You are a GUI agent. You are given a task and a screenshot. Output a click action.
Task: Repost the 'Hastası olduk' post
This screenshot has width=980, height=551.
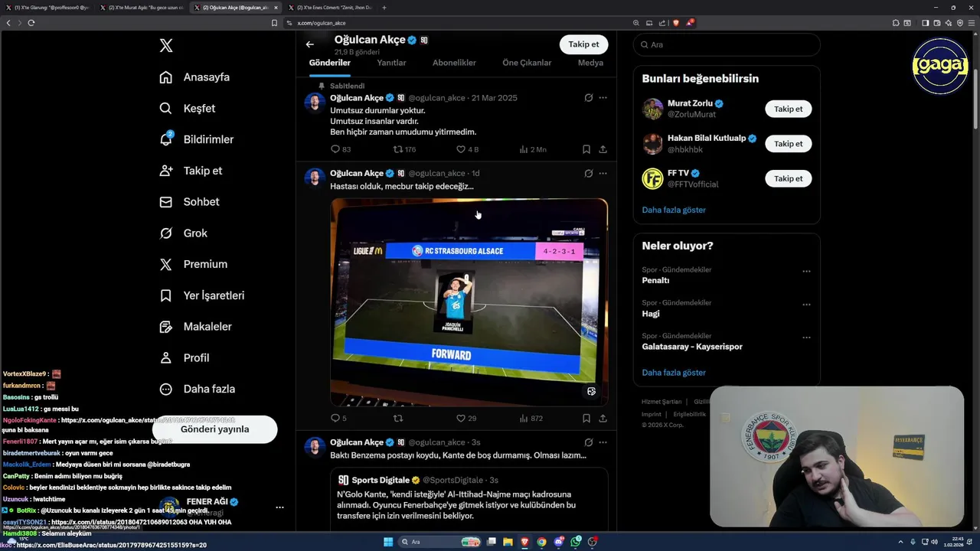click(x=398, y=418)
